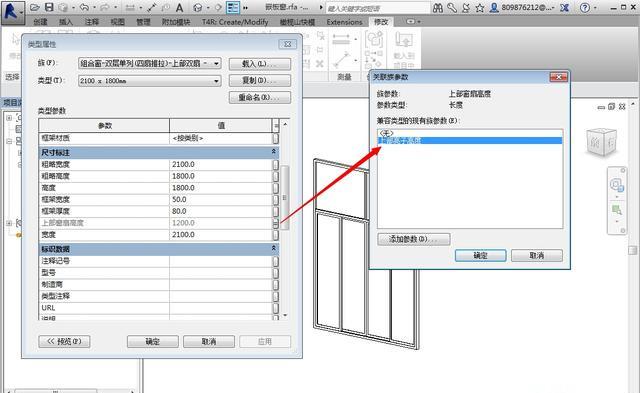Image resolution: width=640 pixels, height=393 pixels.
Task: Click the diagonal measure icon in ribbon measure panel
Action: [342, 60]
